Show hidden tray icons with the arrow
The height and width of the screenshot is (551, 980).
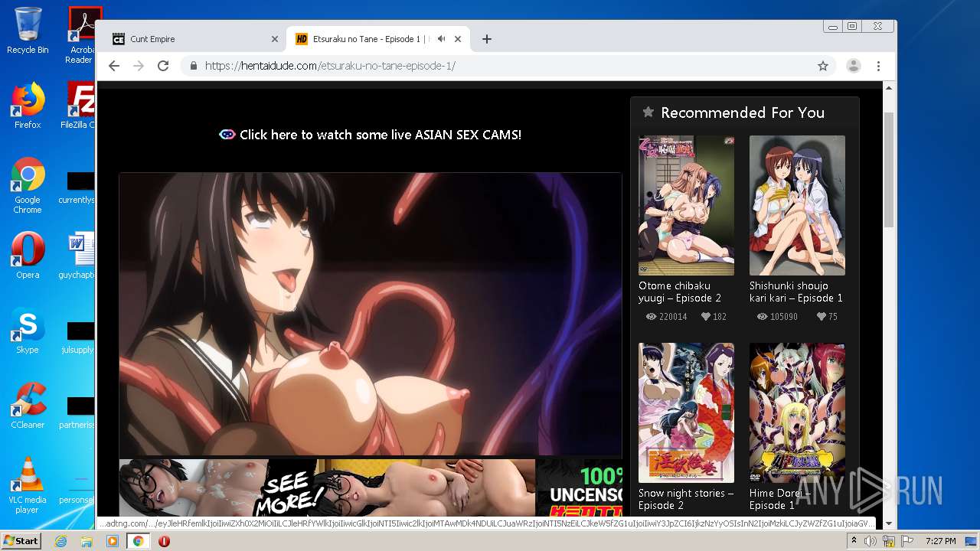(x=854, y=541)
